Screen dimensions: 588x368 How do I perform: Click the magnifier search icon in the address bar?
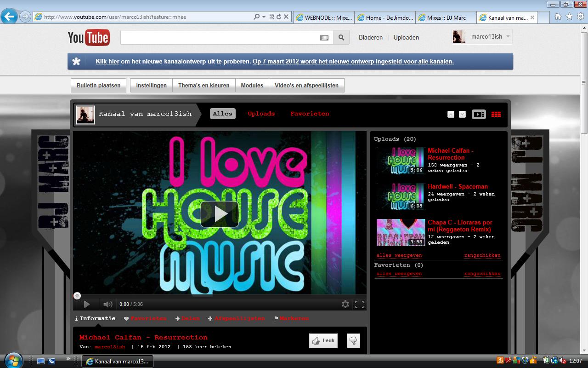(257, 17)
